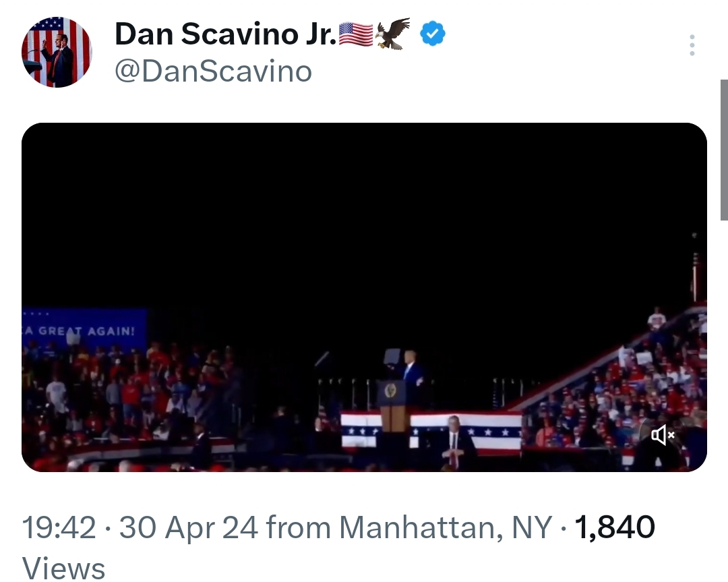Image resolution: width=728 pixels, height=582 pixels.
Task: Go to the @DanScavino handle
Action: coord(213,71)
